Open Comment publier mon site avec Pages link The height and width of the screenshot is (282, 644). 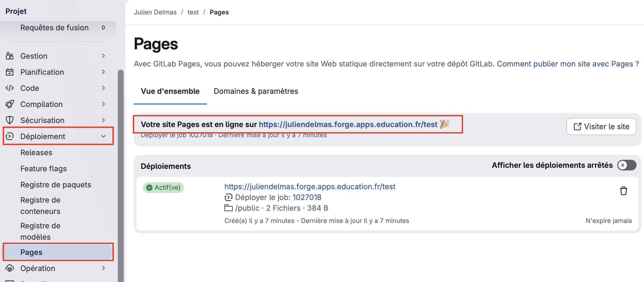pyautogui.click(x=568, y=64)
